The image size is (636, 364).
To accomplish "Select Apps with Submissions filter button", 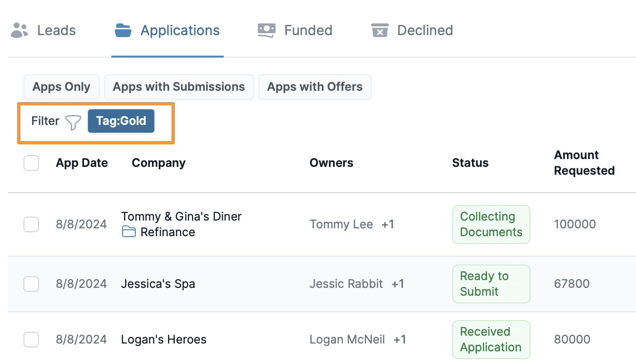I will (x=179, y=87).
